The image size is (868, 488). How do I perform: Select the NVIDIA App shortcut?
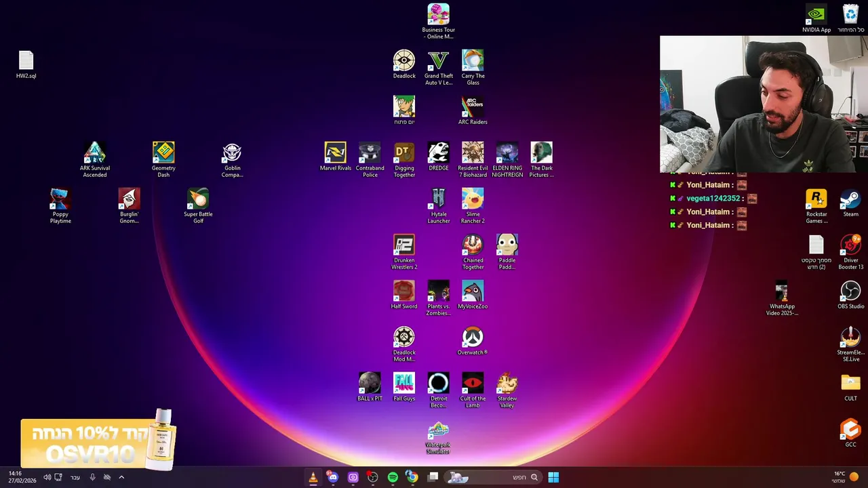click(816, 18)
